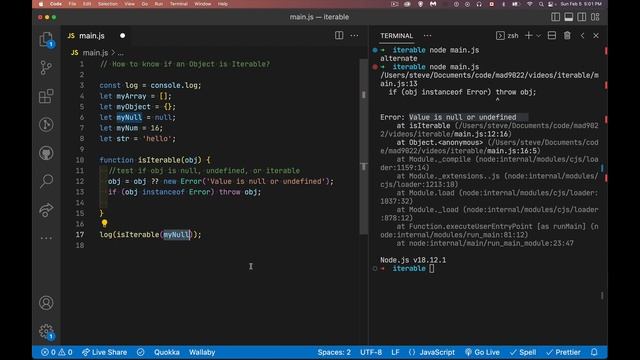The height and width of the screenshot is (360, 640).
Task: Launch Go Live server
Action: (x=482, y=352)
